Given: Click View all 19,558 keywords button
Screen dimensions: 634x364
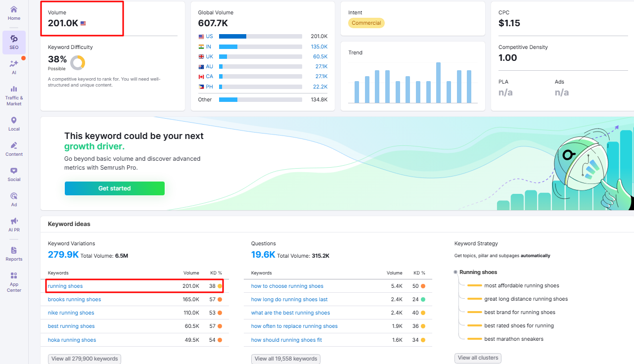Looking at the screenshot, I should coord(285,359).
